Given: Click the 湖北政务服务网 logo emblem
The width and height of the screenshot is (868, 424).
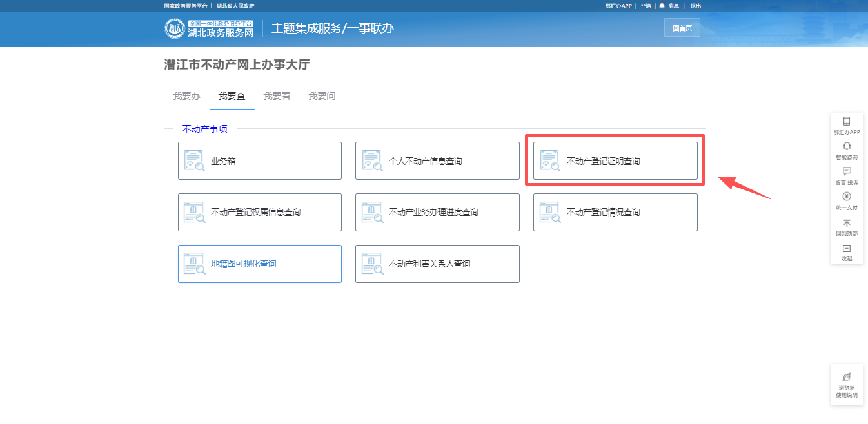Looking at the screenshot, I should [175, 28].
